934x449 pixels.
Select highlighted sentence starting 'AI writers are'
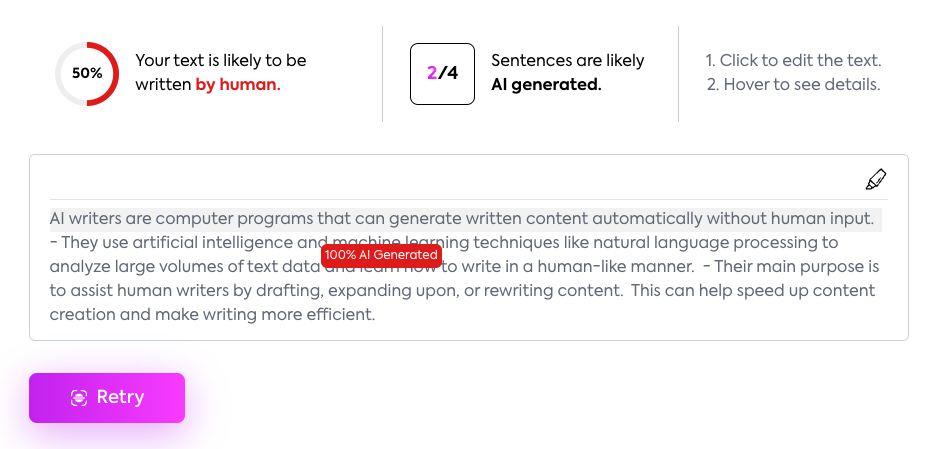461,218
